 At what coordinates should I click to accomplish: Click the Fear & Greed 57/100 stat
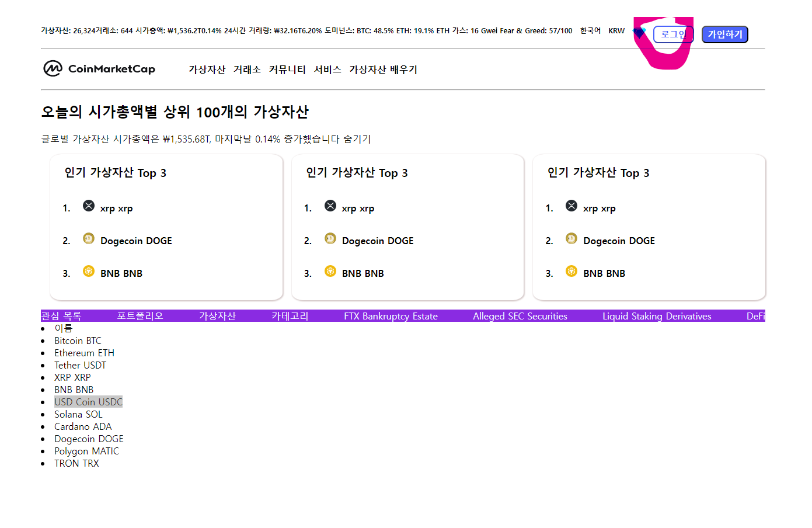(536, 31)
